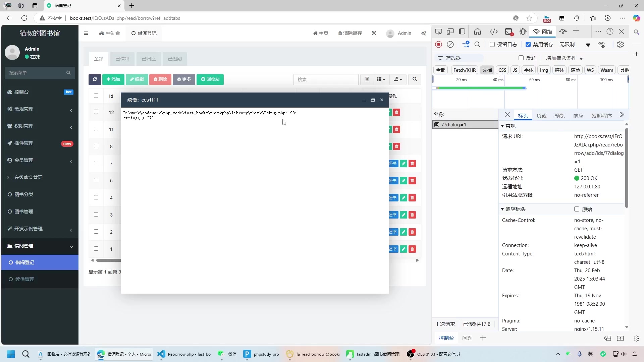644x362 pixels.
Task: Open 续借管理 in the sidebar
Action: point(40,280)
